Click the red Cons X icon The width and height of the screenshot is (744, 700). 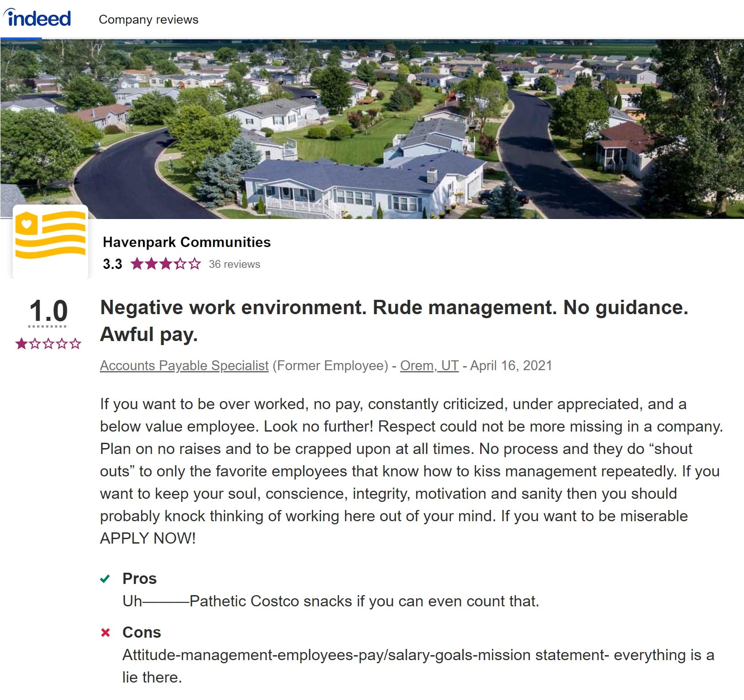[105, 632]
